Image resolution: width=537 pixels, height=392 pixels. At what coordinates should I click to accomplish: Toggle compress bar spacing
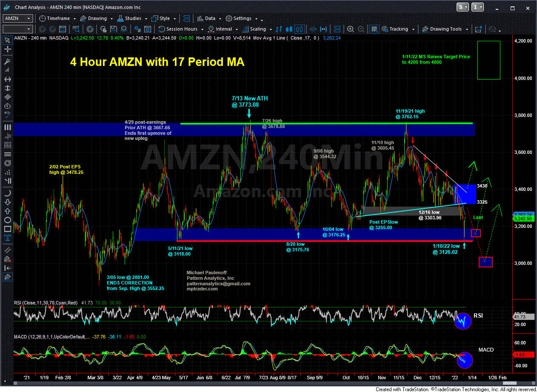[313, 29]
